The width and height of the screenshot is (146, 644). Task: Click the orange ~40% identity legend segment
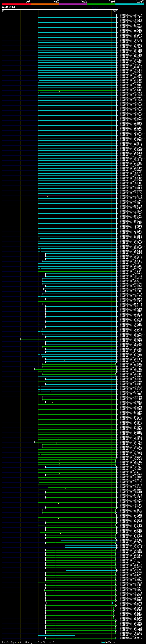click(x=45, y=4)
